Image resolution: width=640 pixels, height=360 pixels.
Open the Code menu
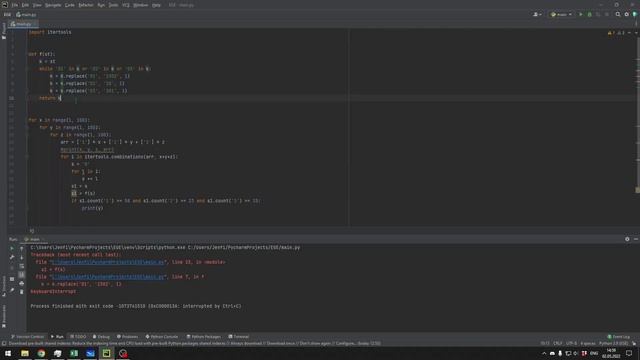(70, 5)
